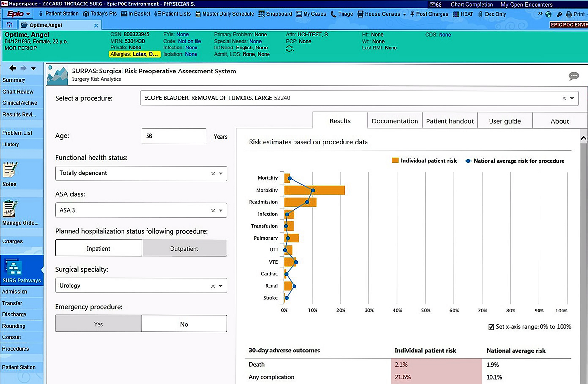Expand the House Census dropdown arrow
This screenshot has height=384, width=588.
click(x=404, y=14)
